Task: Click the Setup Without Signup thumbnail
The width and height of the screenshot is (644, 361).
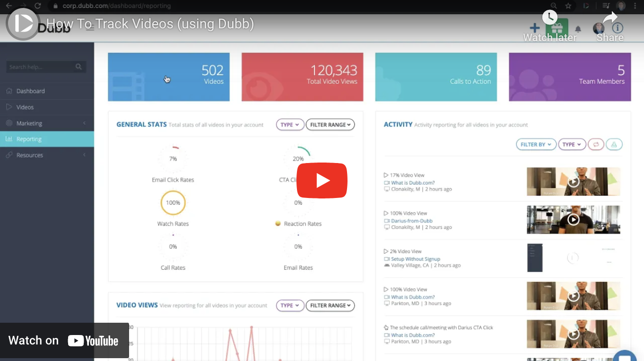Action: coord(574,258)
